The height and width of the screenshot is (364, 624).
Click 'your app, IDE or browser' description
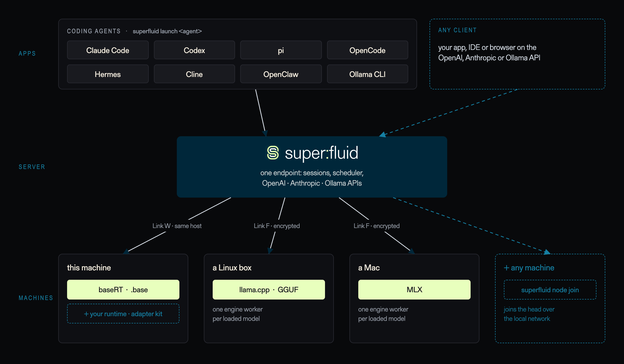point(489,52)
